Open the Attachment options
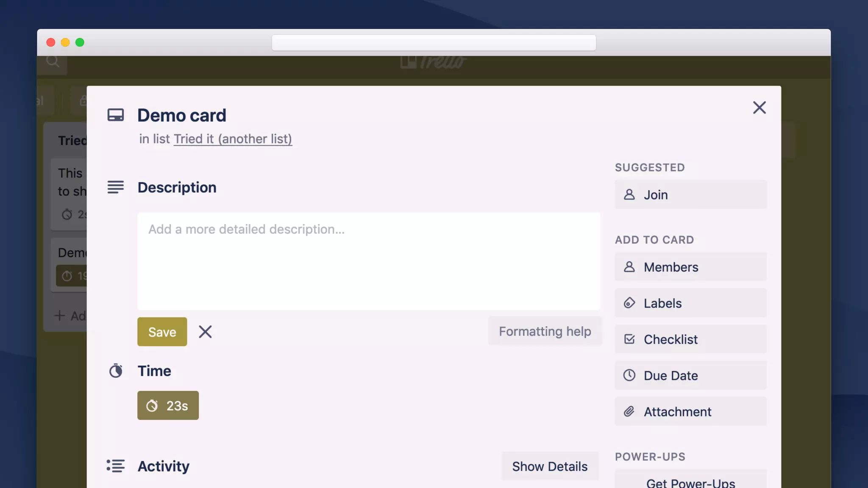 [x=690, y=411]
